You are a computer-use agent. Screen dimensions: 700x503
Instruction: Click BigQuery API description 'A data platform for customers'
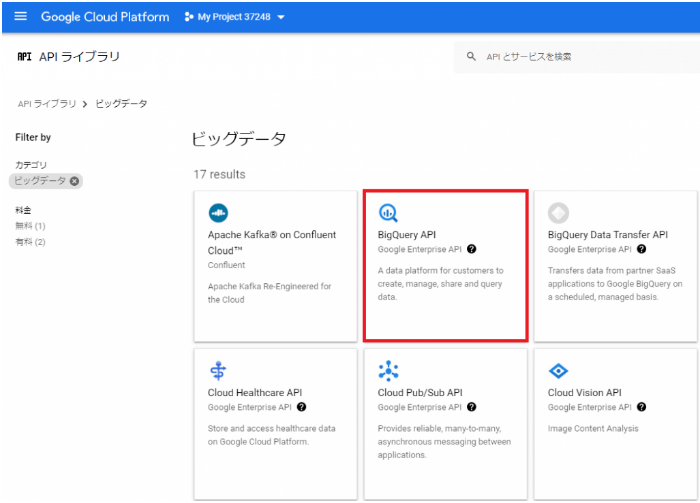pos(440,284)
